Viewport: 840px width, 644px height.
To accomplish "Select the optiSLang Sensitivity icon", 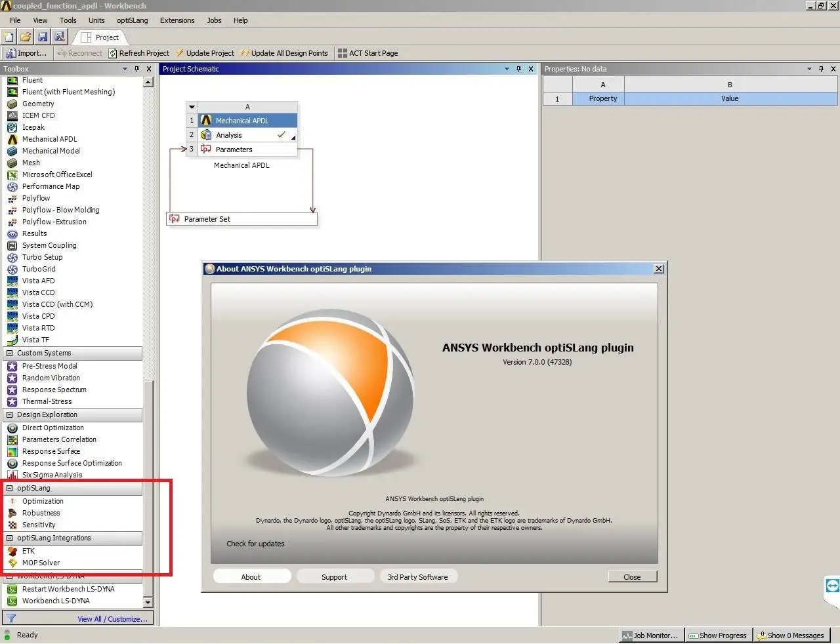I will pyautogui.click(x=12, y=525).
